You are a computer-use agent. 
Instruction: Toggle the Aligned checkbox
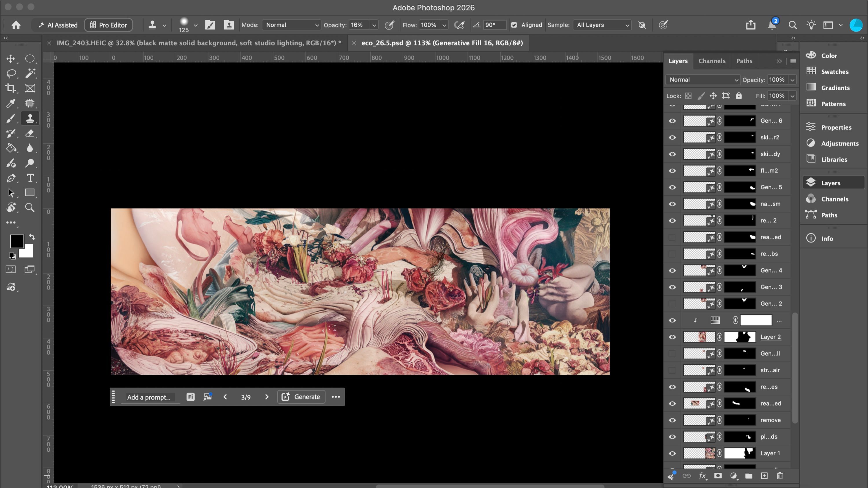click(514, 25)
